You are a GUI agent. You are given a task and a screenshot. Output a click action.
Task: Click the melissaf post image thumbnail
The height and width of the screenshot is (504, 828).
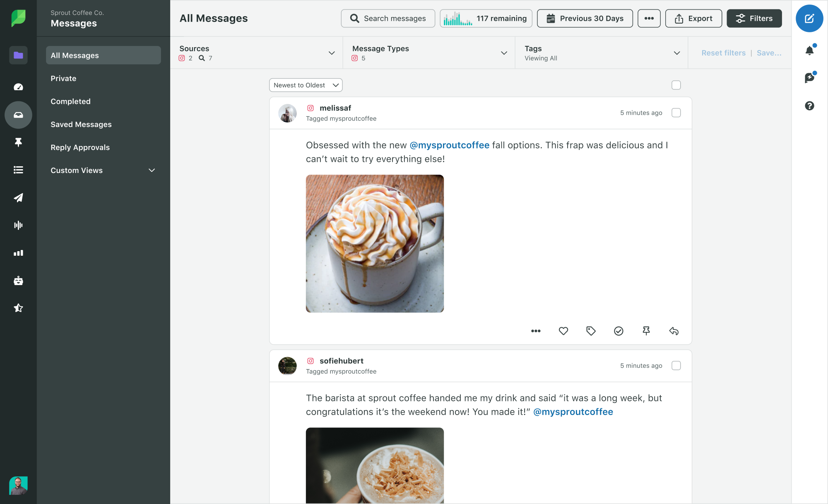[375, 243]
